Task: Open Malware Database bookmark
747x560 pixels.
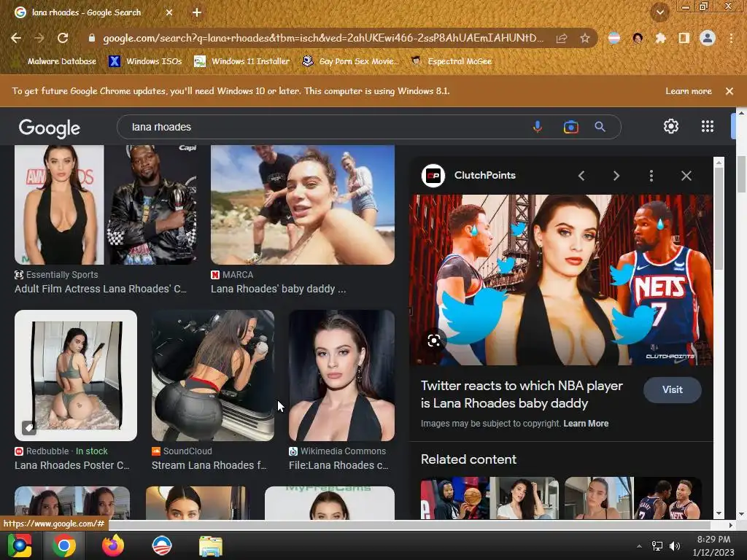Action: point(55,61)
